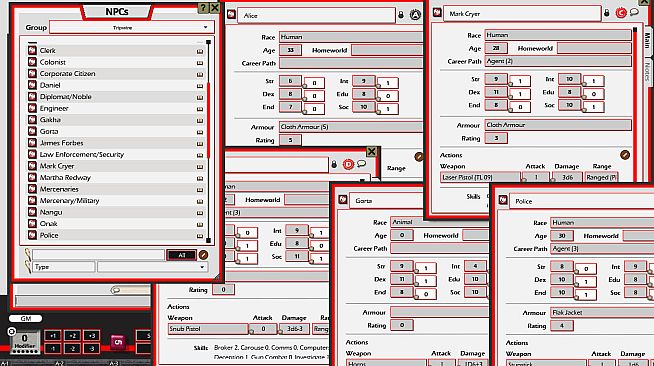Select 'Mercenary/Military' in NPC list
This screenshot has width=654, height=366.
69,201
